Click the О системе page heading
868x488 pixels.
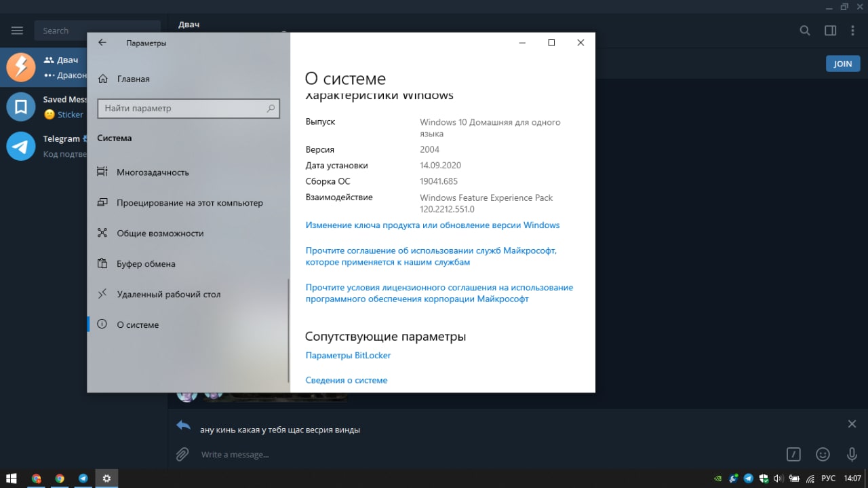[345, 79]
